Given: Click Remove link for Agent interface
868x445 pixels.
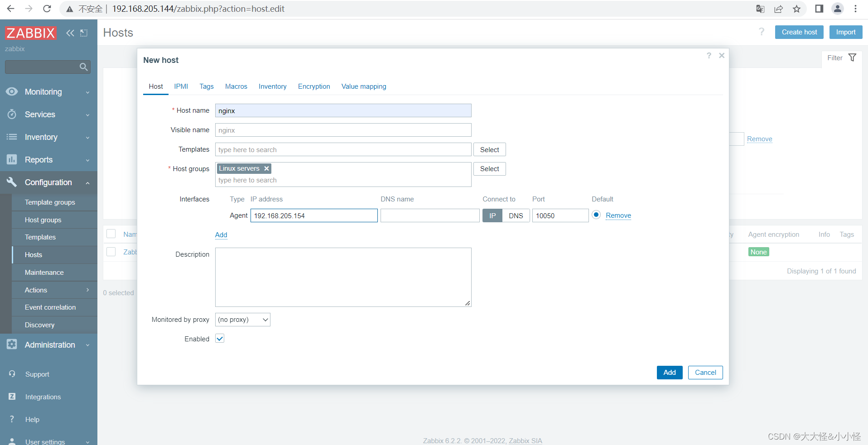Looking at the screenshot, I should click(x=618, y=215).
